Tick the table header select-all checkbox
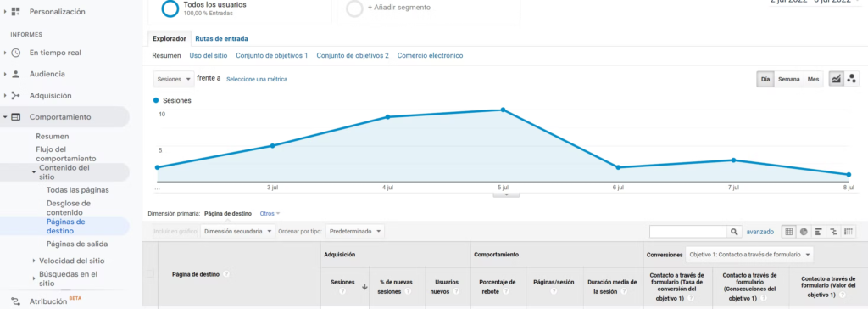The width and height of the screenshot is (868, 309). [x=150, y=273]
